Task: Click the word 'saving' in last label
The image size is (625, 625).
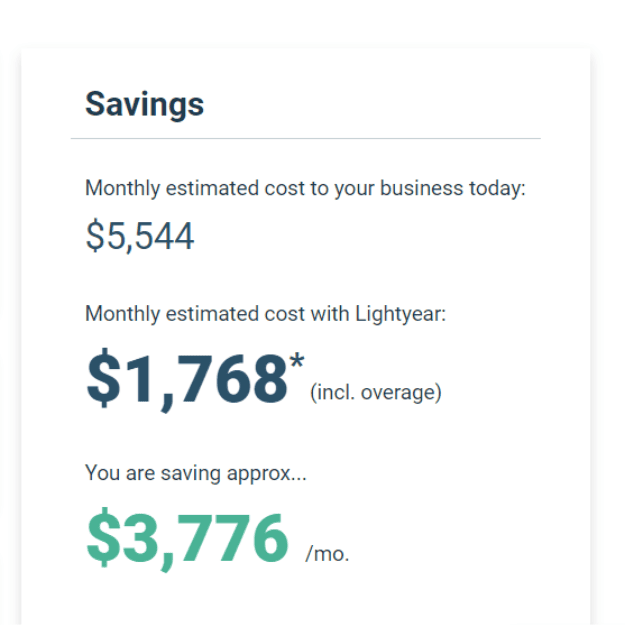Action: tap(191, 474)
